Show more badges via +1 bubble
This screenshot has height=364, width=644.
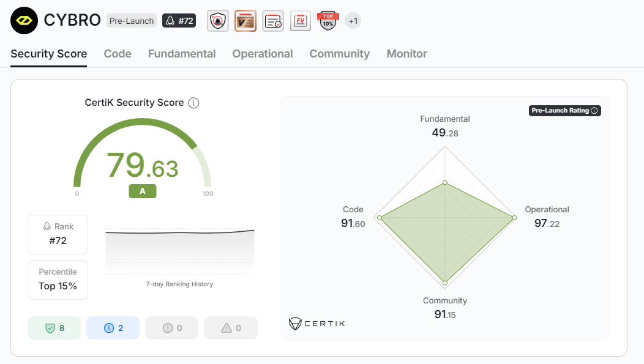353,21
